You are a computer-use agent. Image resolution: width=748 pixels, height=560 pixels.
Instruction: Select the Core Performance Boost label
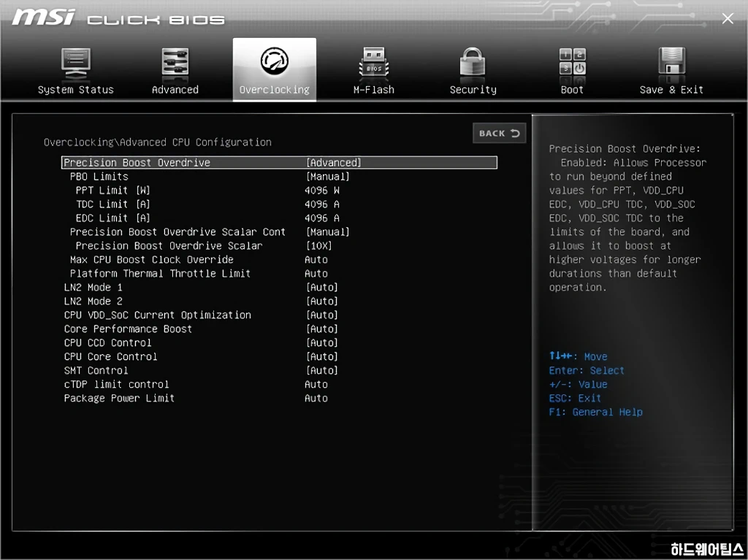tap(128, 329)
